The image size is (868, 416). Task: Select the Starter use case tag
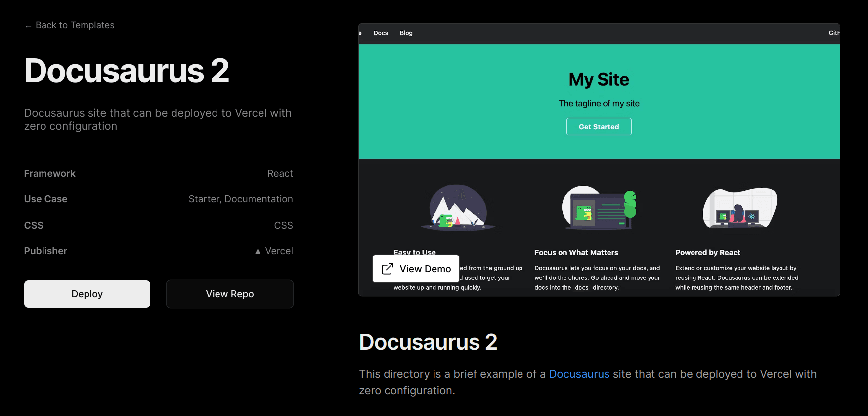(x=204, y=199)
